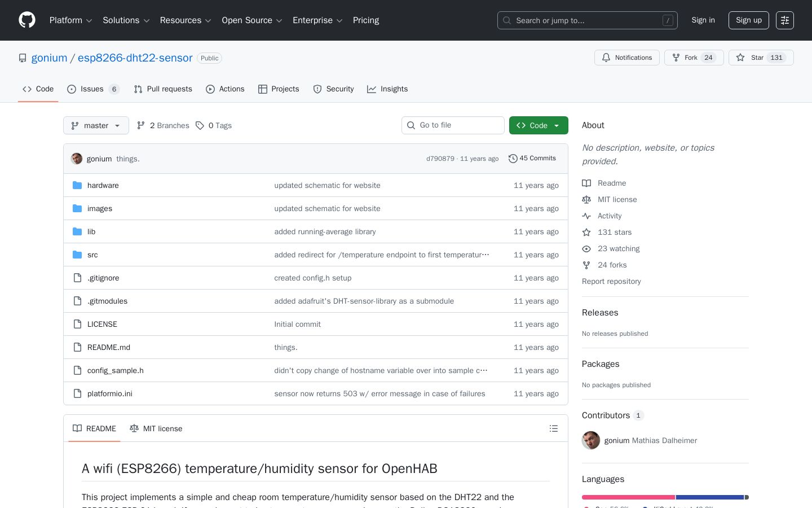Screen dimensions: 812x508
Task: Open the gonium owner link
Action: pyautogui.click(x=49, y=58)
